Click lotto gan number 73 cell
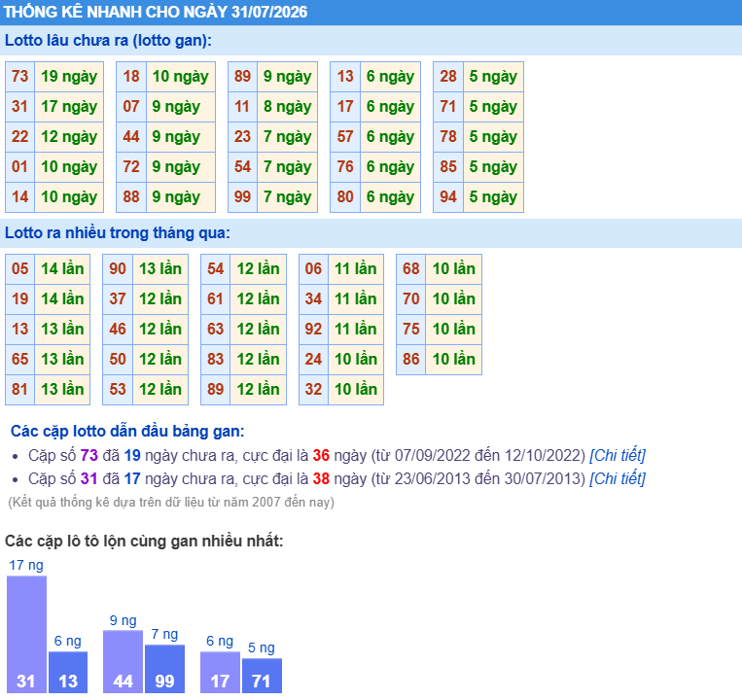This screenshot has width=742, height=700. click(x=19, y=76)
